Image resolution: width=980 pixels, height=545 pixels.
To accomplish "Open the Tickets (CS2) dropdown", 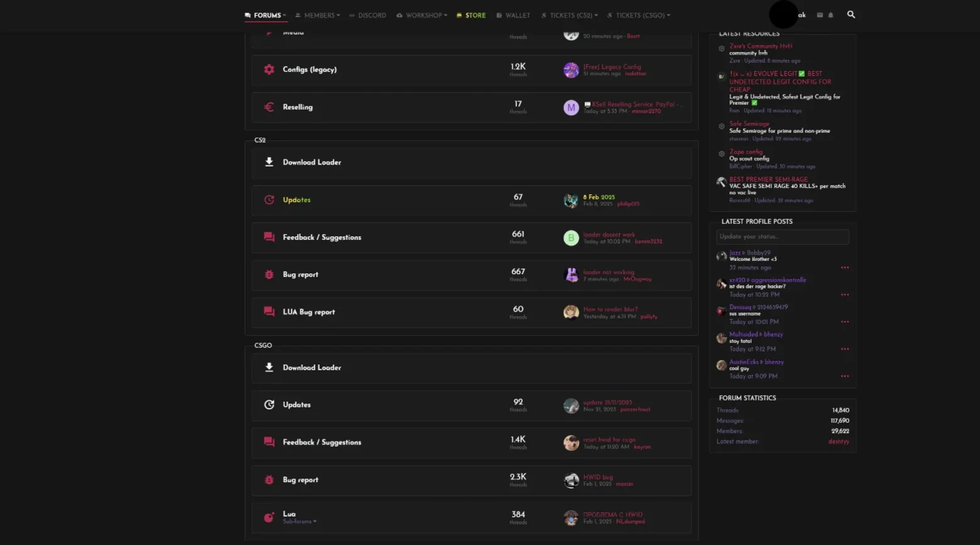I will (569, 15).
